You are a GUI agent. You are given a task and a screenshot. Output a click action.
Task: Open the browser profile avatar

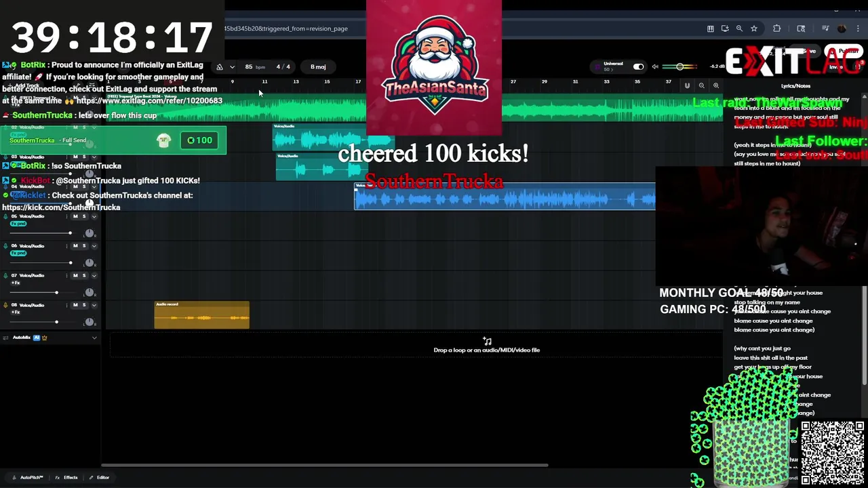coord(842,28)
